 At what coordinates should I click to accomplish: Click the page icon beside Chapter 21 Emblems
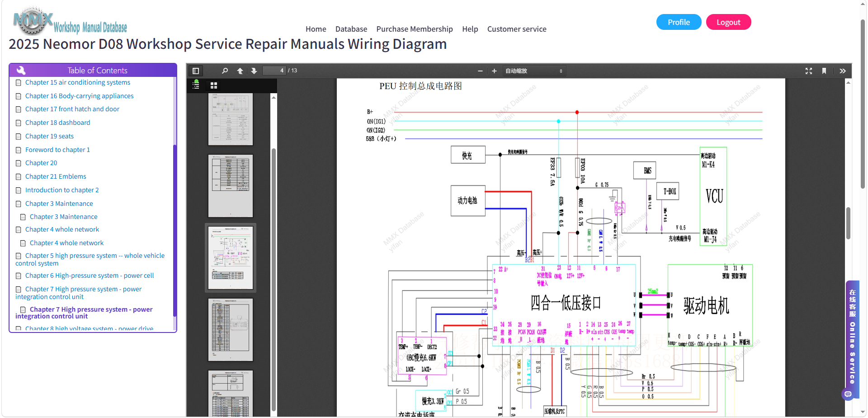pyautogui.click(x=19, y=177)
